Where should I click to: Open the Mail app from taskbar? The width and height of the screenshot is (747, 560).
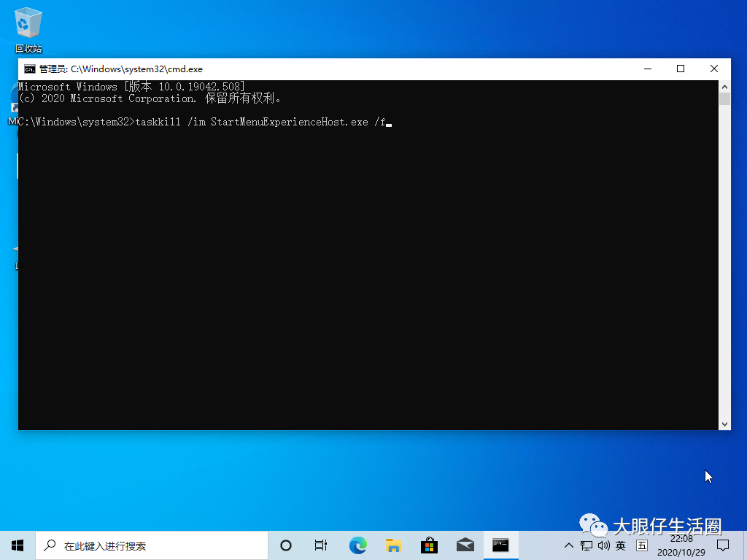(x=465, y=545)
